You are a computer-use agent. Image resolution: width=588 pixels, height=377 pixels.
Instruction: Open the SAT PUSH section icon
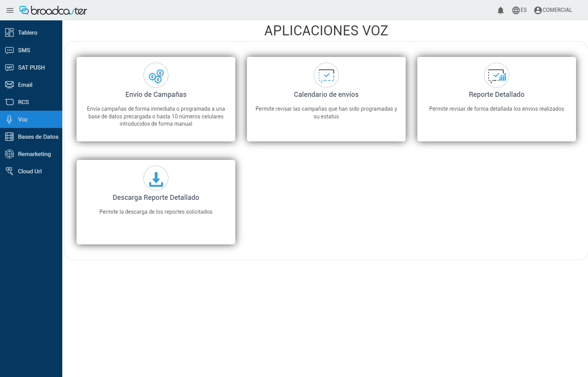click(9, 67)
